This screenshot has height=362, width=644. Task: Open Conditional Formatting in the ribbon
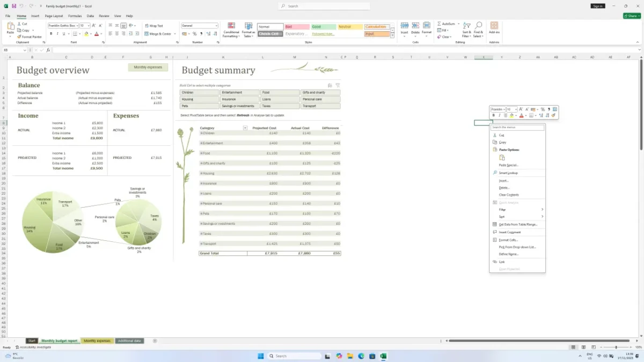point(231,29)
